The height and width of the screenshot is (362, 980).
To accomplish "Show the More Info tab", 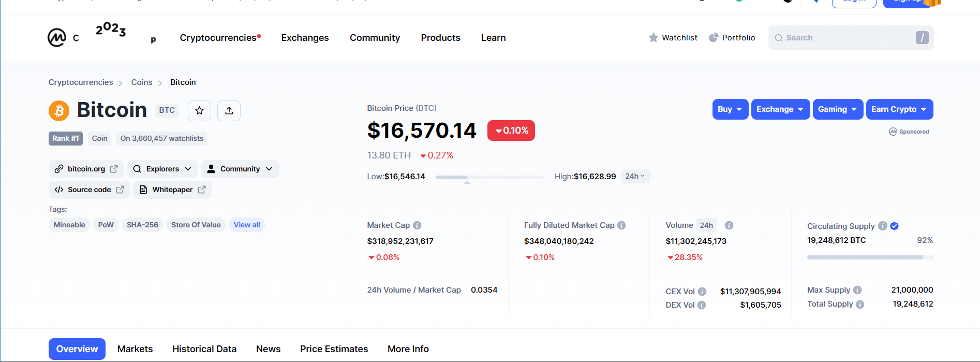I will (408, 349).
